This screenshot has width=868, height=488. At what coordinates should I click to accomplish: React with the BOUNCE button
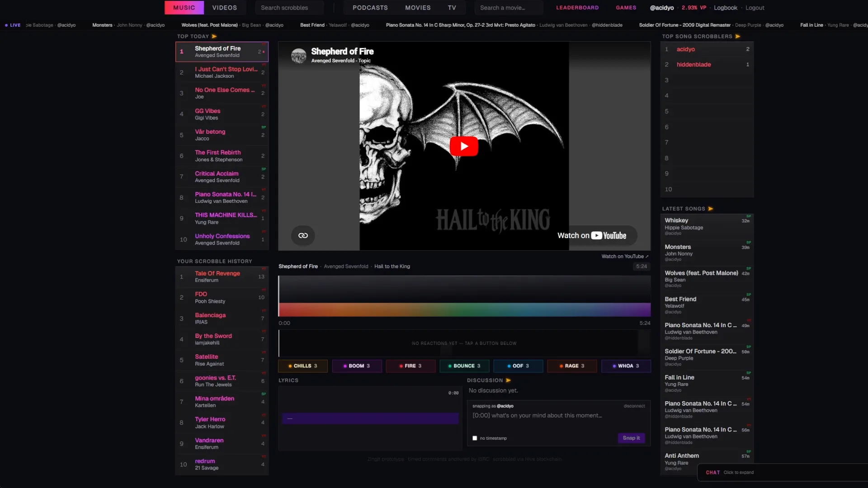(464, 366)
